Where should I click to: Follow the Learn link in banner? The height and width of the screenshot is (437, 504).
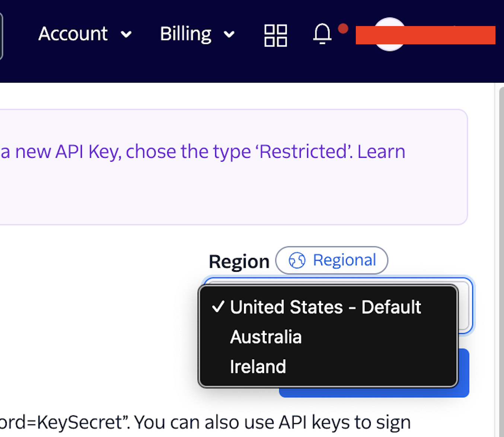tap(381, 152)
